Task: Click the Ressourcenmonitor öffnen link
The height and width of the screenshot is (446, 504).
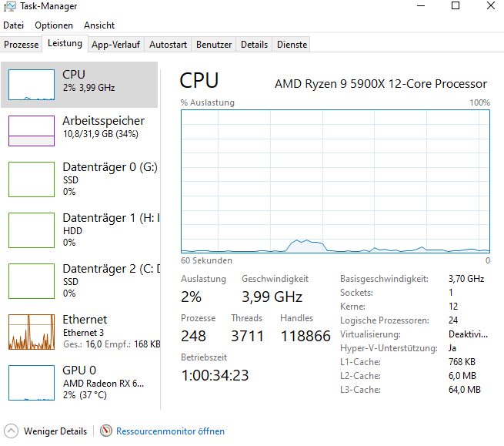Action: point(170,431)
